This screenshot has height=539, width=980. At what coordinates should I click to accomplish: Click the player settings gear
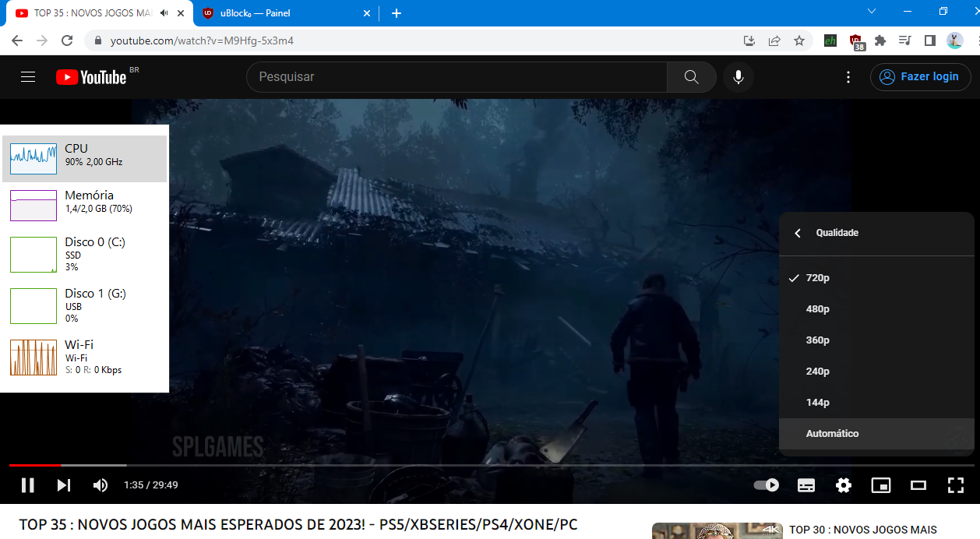pyautogui.click(x=844, y=485)
